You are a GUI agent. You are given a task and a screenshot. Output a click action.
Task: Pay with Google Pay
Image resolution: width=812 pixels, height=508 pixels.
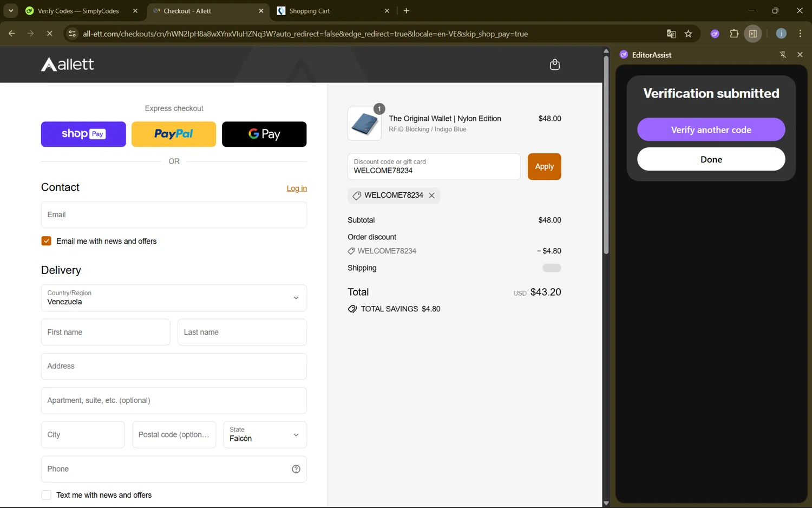coord(264,134)
